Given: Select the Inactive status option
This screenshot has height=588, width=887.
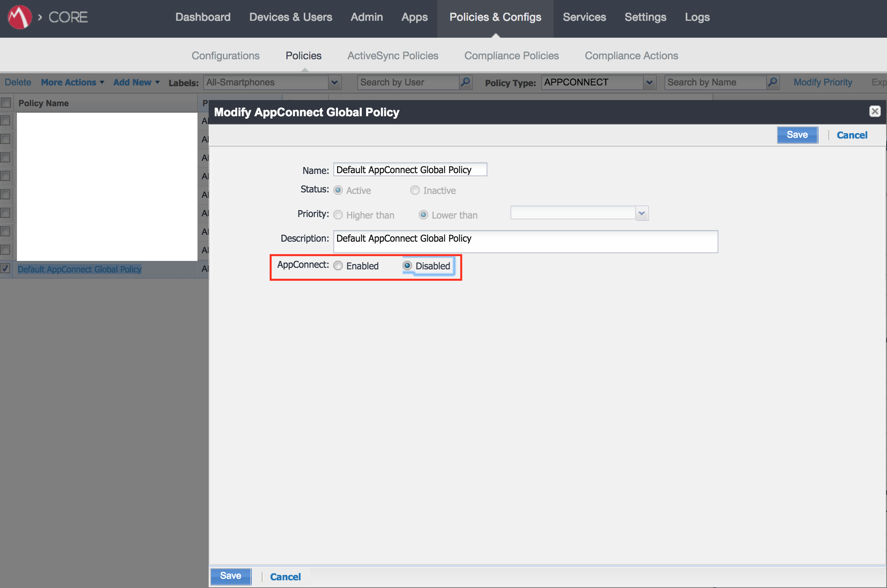Looking at the screenshot, I should (415, 190).
